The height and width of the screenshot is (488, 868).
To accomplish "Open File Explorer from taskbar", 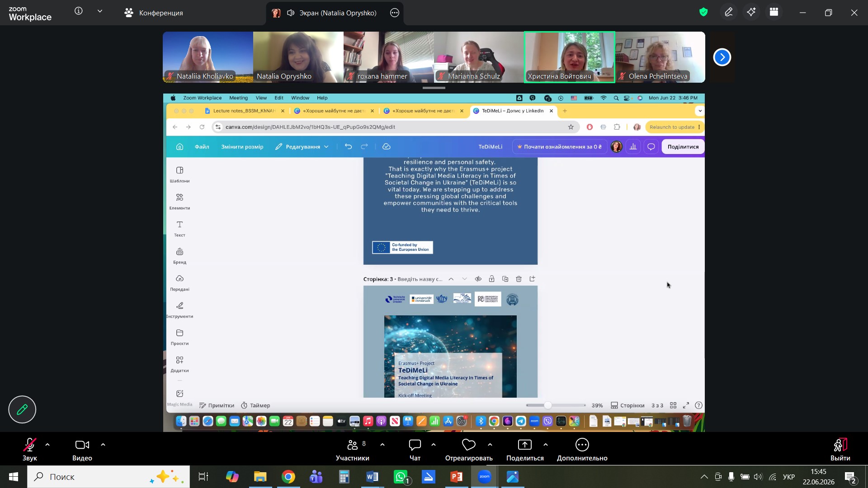I will 260,477.
